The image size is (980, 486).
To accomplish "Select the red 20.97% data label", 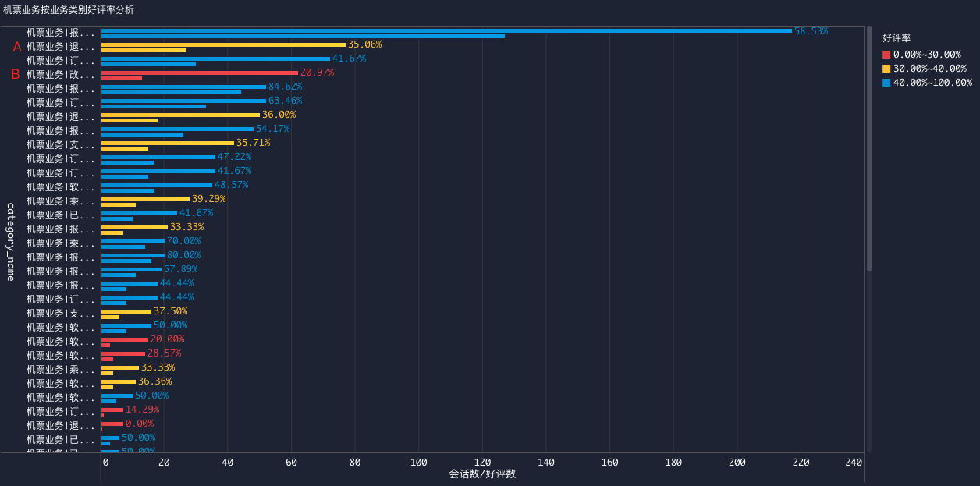I will click(317, 73).
